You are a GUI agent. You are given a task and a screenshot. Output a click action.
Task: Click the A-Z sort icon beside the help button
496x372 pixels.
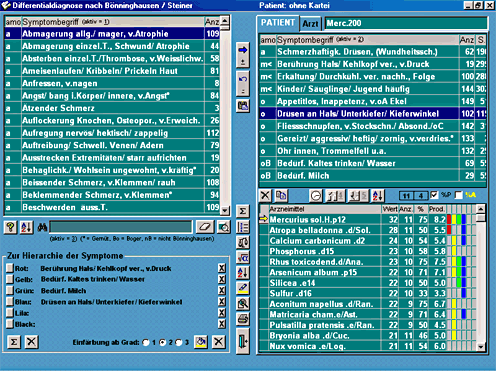pyautogui.click(x=26, y=227)
